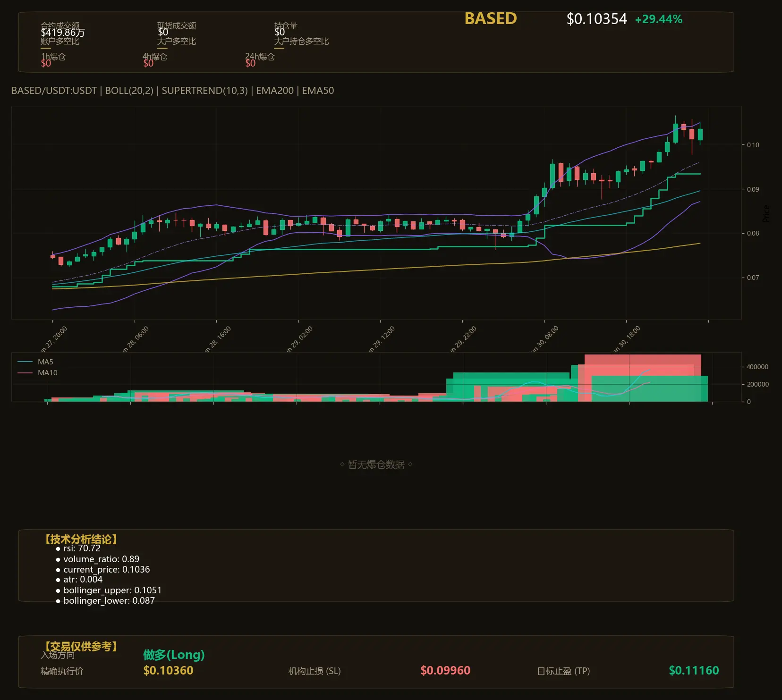Click the 合约成交额 $419.86万 stat
Image resolution: width=782 pixels, height=700 pixels.
click(x=63, y=29)
